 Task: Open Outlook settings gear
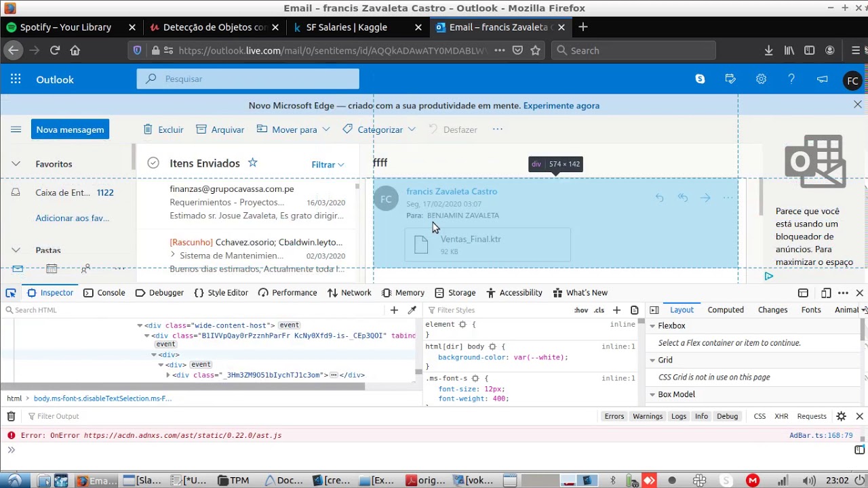pyautogui.click(x=761, y=79)
